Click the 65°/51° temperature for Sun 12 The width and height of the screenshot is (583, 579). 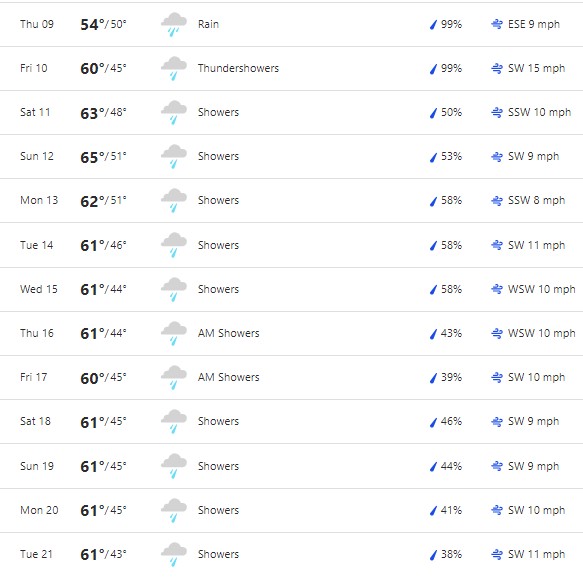103,157
